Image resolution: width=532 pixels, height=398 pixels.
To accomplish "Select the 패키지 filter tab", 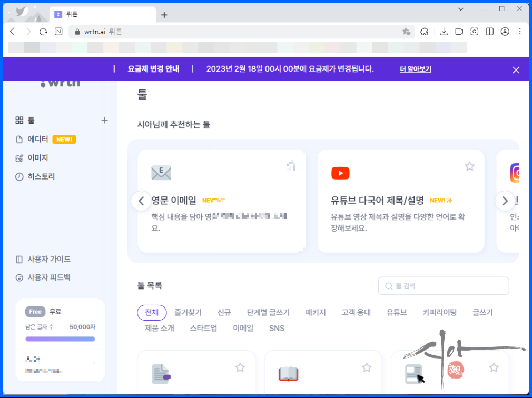I will coord(316,312).
